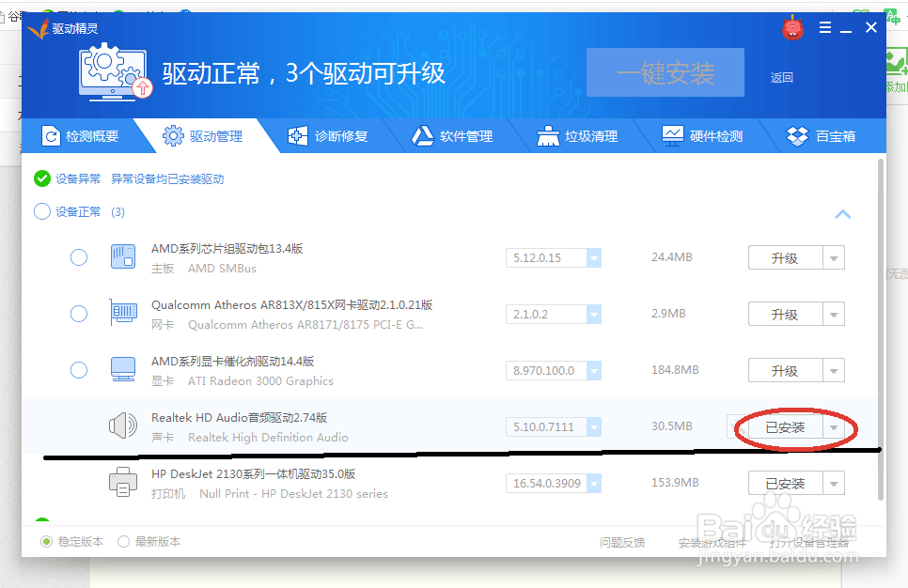The height and width of the screenshot is (588, 908).
Task: Open the hamburger main menu icon
Action: coord(825,27)
